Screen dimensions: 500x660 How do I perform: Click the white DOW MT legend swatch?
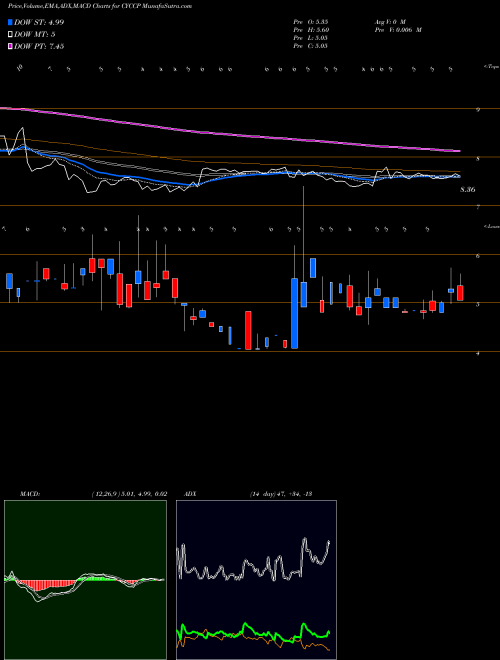click(10, 35)
